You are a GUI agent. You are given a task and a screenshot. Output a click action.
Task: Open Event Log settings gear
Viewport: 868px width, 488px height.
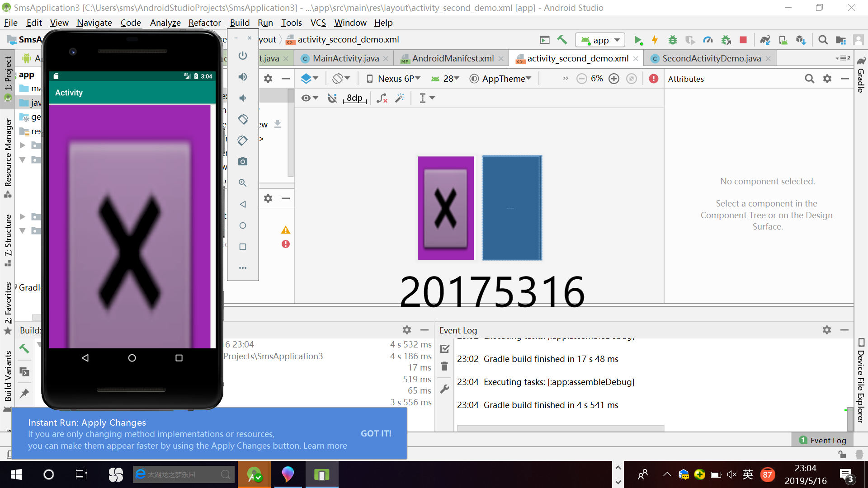pos(827,330)
